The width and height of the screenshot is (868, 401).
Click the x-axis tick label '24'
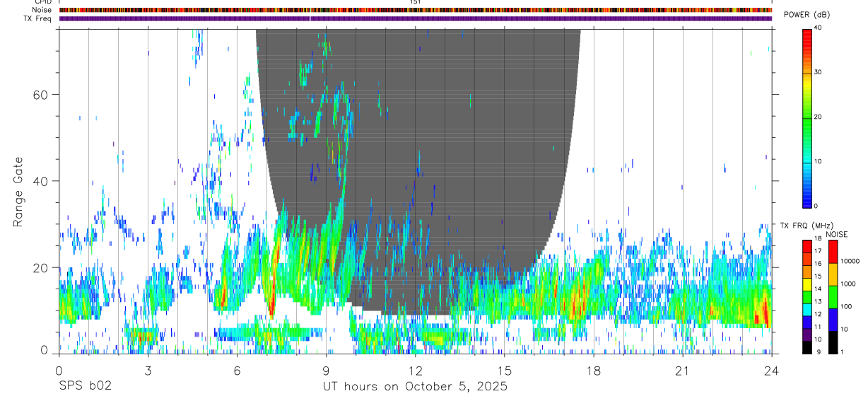[x=771, y=371]
